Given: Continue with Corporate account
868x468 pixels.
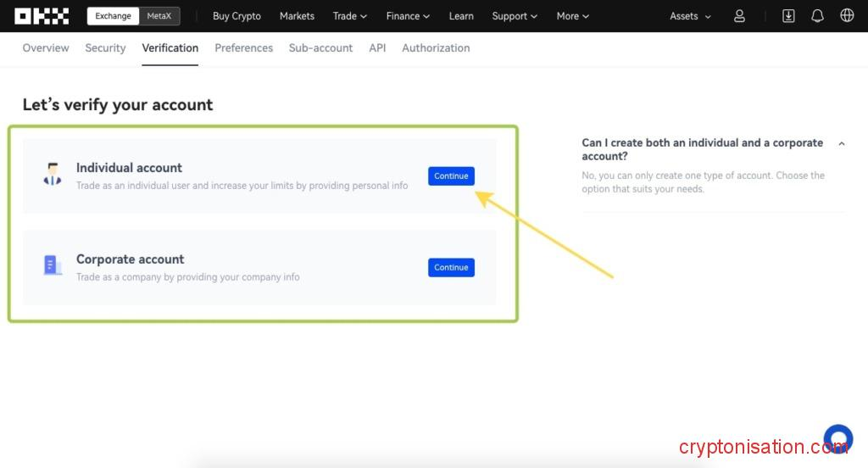Looking at the screenshot, I should point(451,267).
